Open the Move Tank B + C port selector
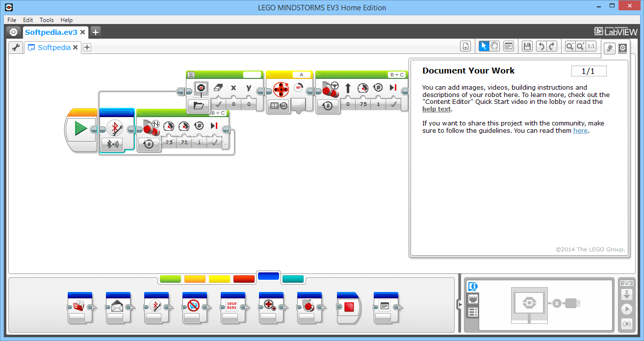 (218, 113)
